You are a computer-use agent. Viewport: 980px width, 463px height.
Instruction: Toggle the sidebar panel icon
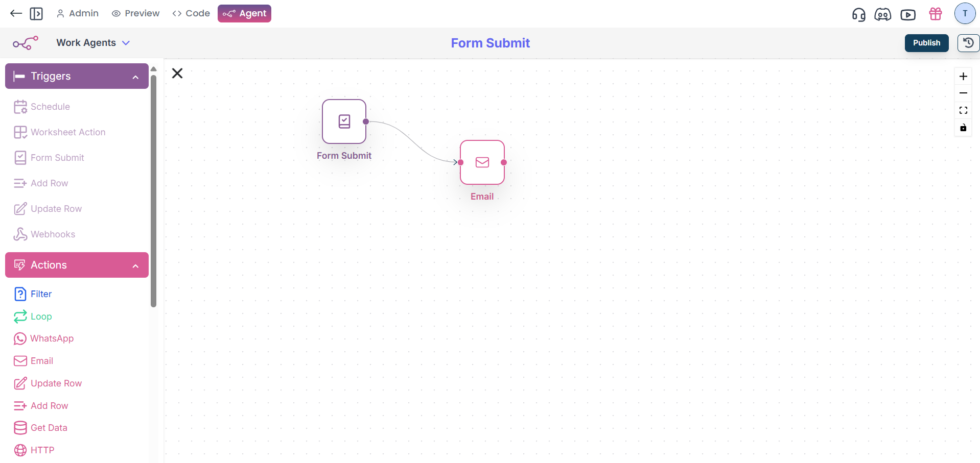click(x=36, y=14)
